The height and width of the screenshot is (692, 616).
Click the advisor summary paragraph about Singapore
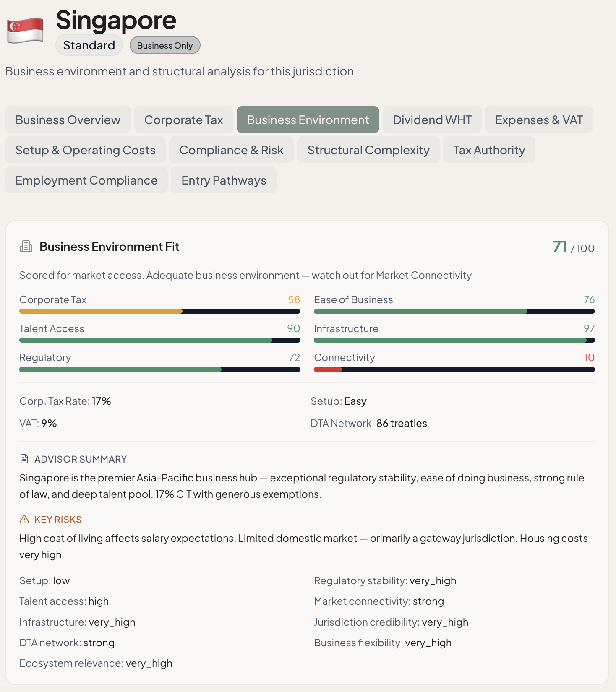pyautogui.click(x=302, y=486)
